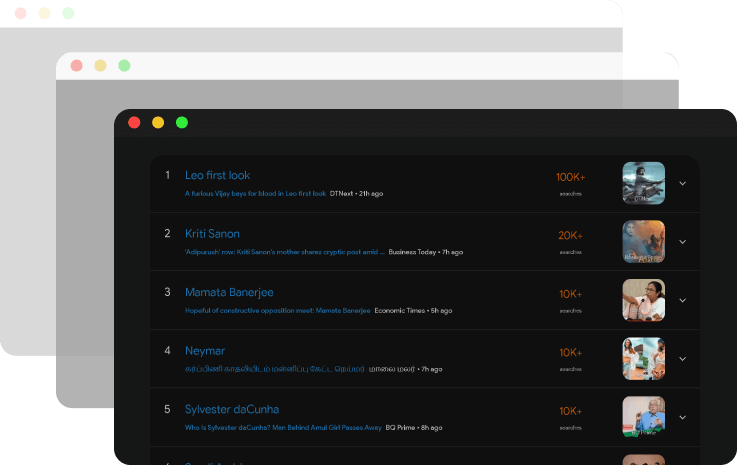Viewport: 737px width, 465px height.
Task: Open article 'Who is Sylvester daCunha?'
Action: [x=283, y=428]
